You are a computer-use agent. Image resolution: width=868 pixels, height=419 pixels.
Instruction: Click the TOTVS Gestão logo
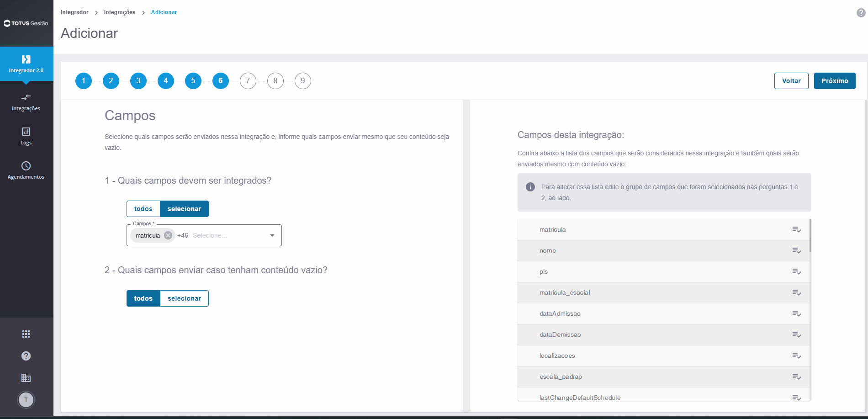(x=26, y=23)
